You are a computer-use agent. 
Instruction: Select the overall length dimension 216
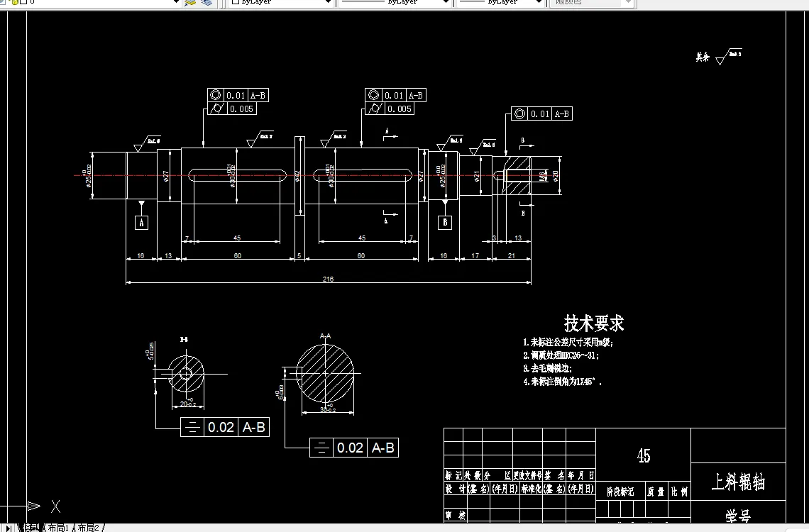(328, 279)
